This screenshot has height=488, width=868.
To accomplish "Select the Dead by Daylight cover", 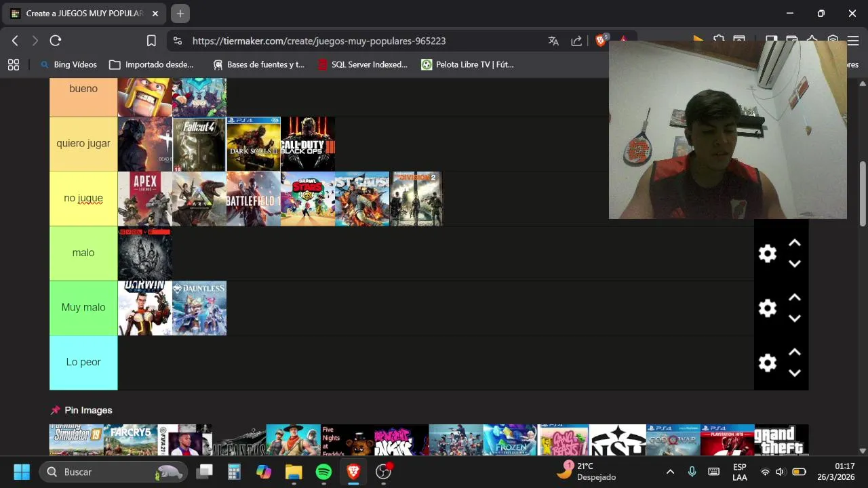I will (x=145, y=144).
